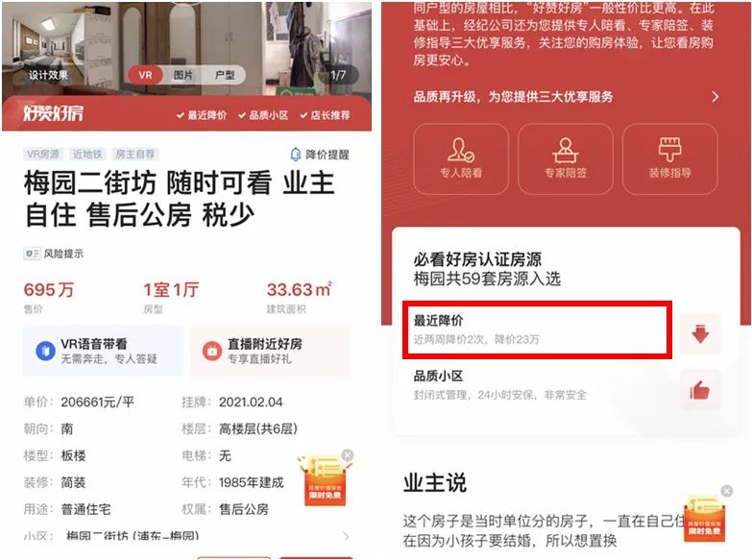Tap the red 直播附近好房 live icon
752x560 pixels.
coord(212,351)
